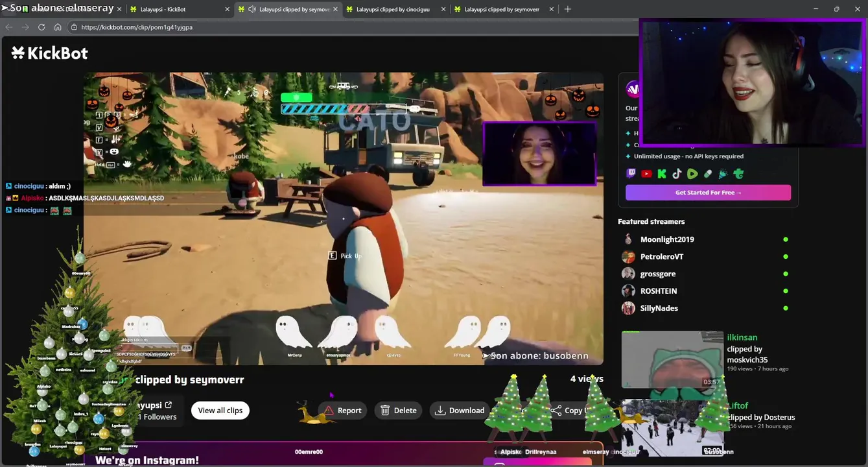
Task: Click 'Unlimited usage - no API keys required' text
Action: pos(688,156)
